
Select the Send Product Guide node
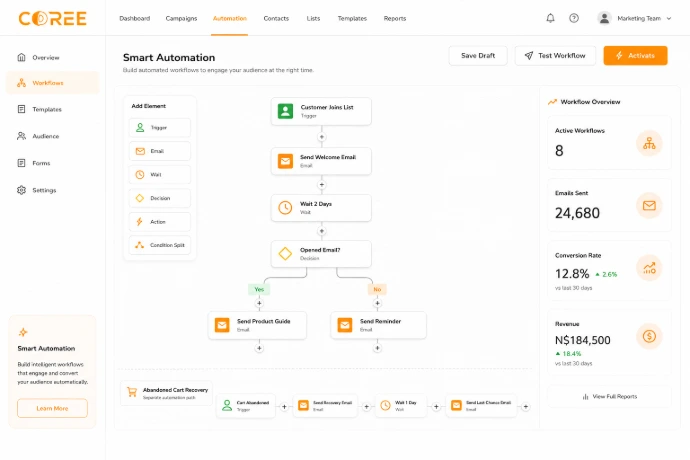[257, 325]
